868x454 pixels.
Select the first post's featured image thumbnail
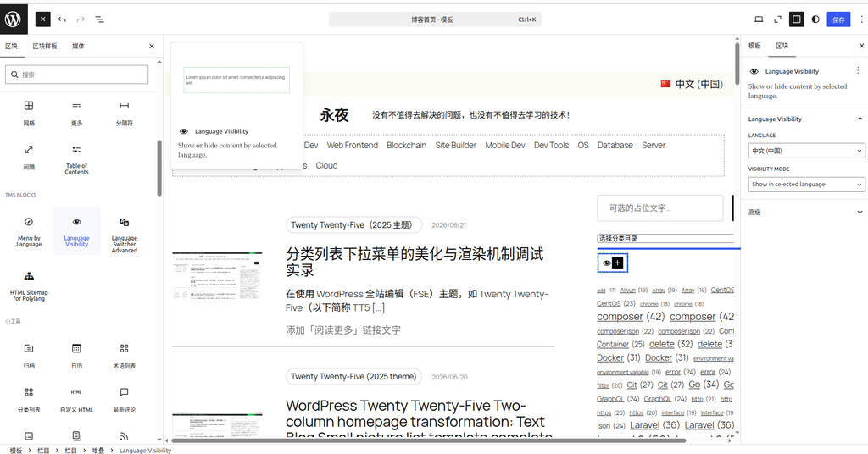click(217, 276)
